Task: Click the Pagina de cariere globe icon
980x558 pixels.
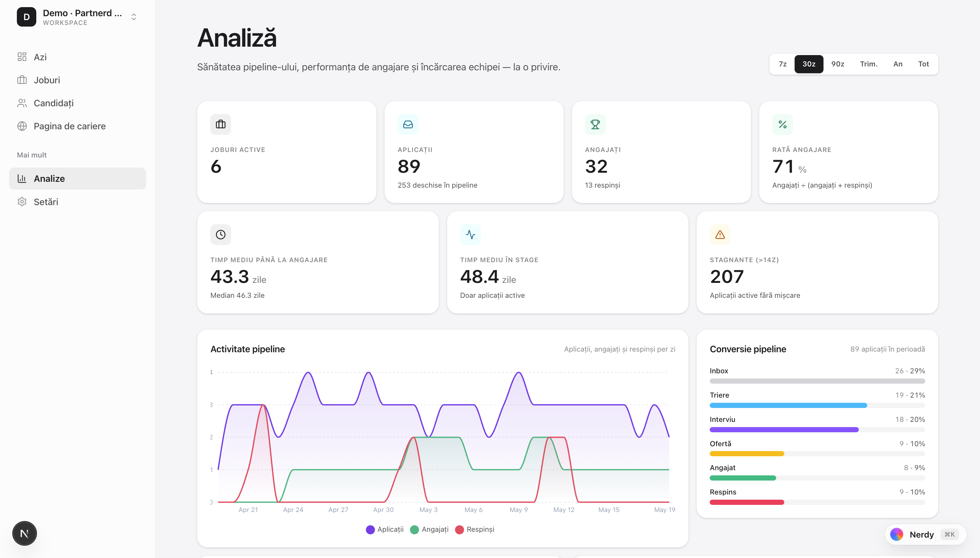Action: 22,126
